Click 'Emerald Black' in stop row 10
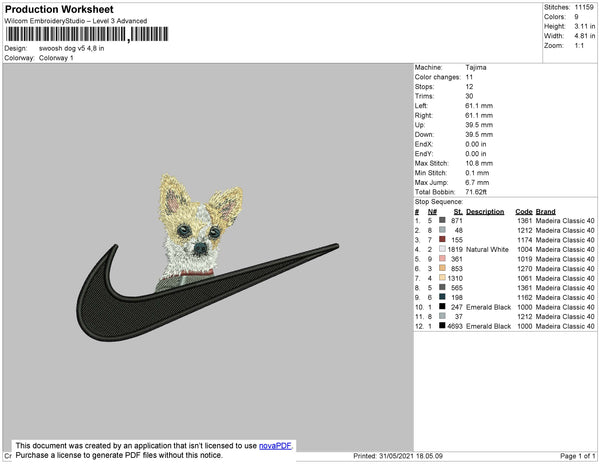Viewport: 600px width, 464px height. (489, 307)
